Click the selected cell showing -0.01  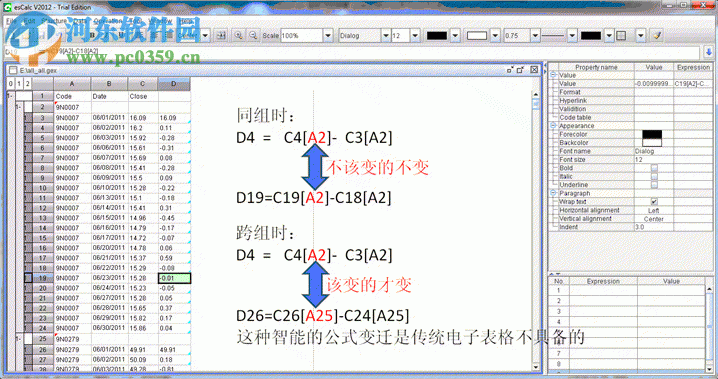point(174,278)
